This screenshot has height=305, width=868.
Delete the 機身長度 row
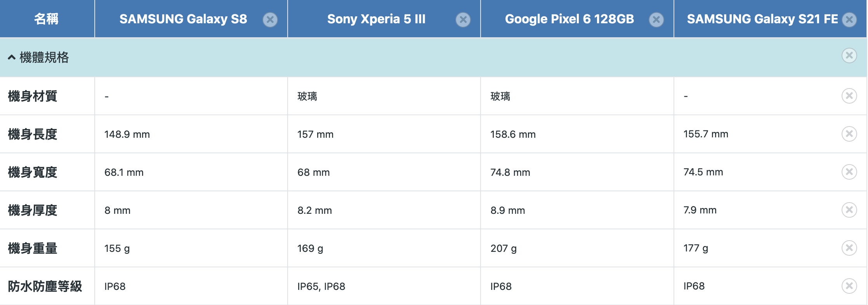pos(849,134)
